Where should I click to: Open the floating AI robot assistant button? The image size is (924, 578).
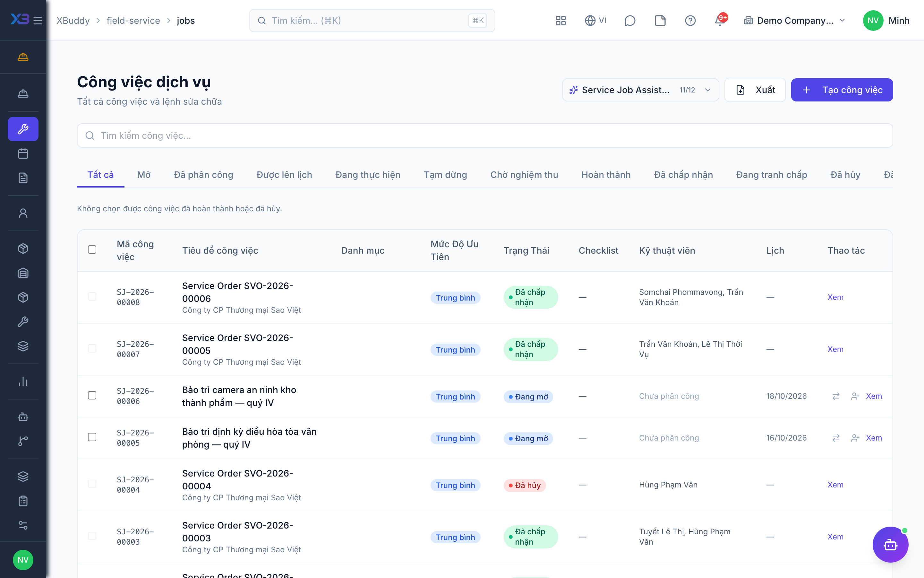click(x=890, y=544)
